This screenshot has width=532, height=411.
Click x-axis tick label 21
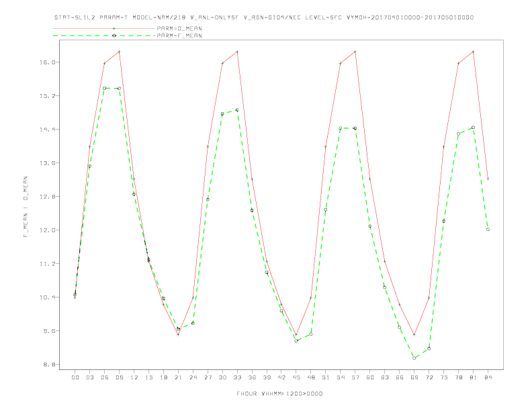point(178,377)
